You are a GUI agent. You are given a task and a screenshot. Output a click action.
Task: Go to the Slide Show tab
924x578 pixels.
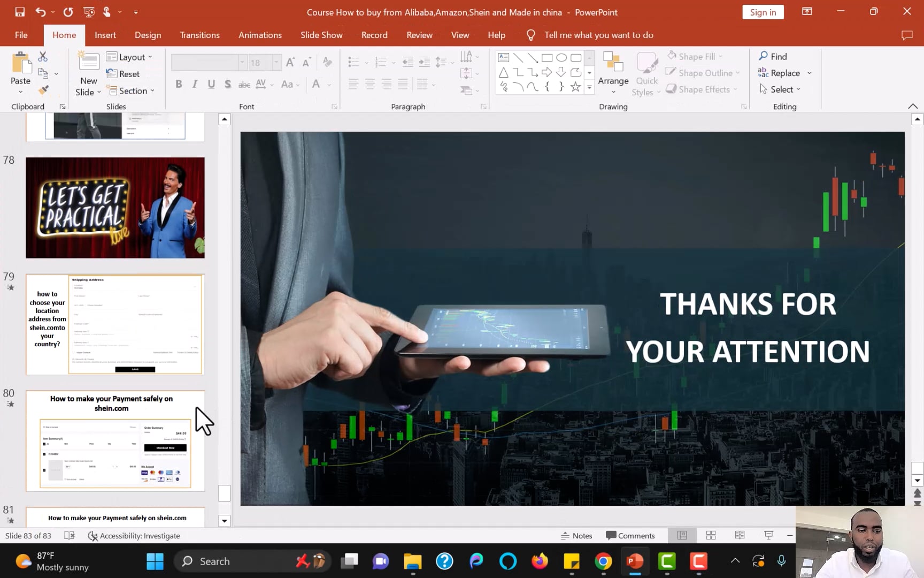click(321, 35)
